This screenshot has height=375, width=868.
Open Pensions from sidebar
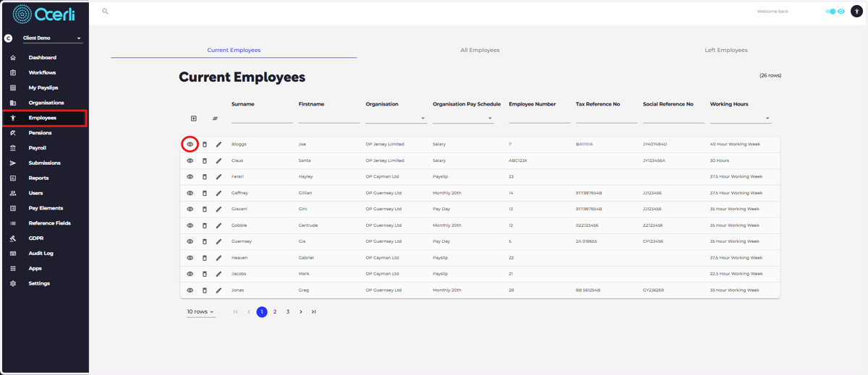coord(40,133)
